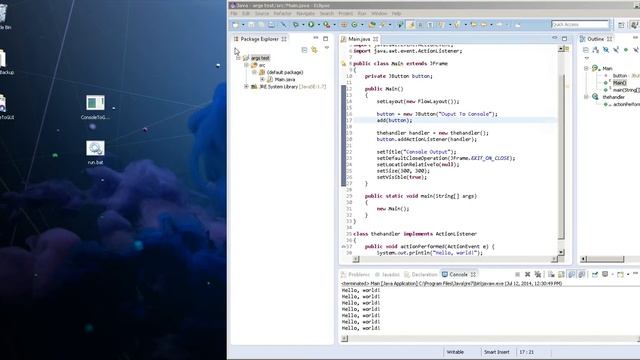
Task: Click editor vertical scrollbar
Action: 561,150
